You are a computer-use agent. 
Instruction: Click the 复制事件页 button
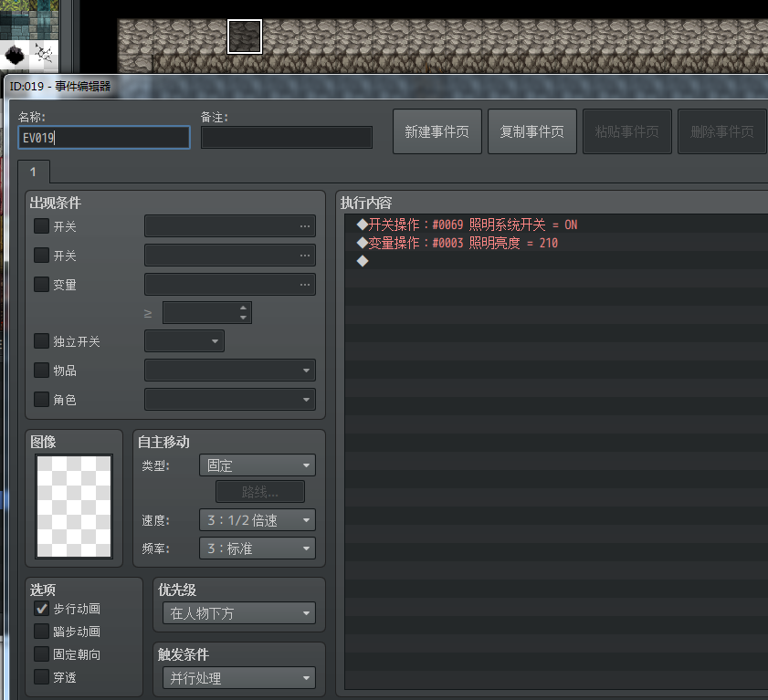(531, 131)
